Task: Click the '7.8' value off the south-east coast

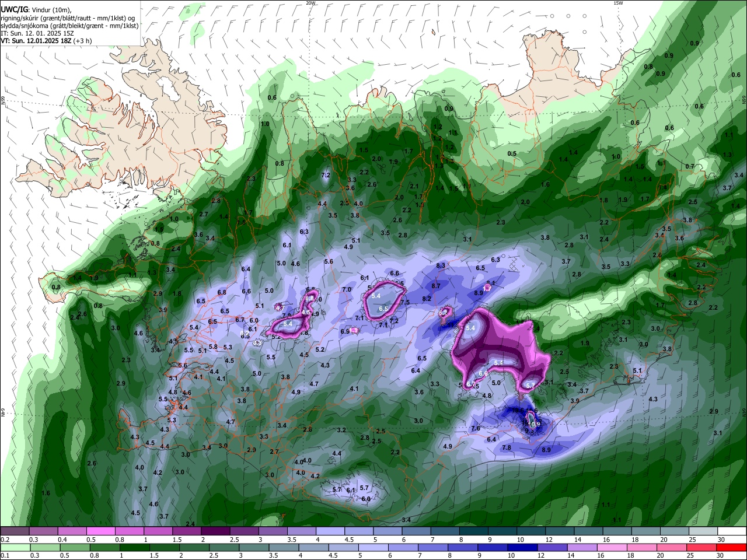Action: pyautogui.click(x=507, y=447)
